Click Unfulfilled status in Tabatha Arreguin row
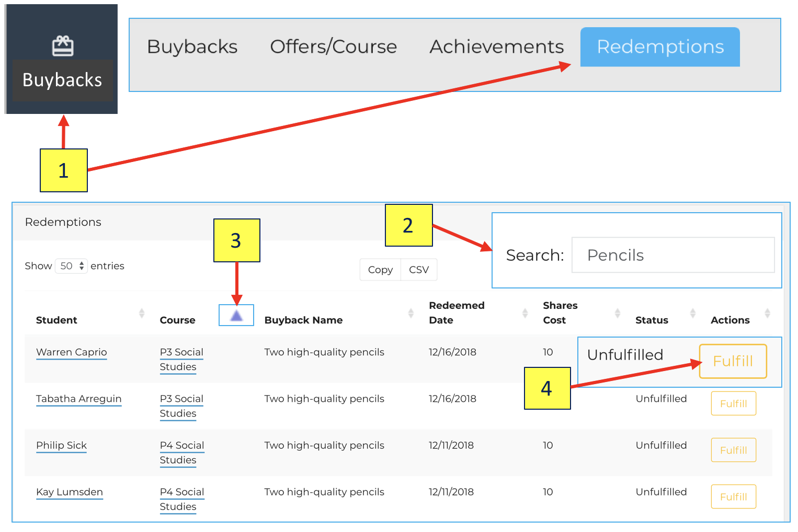Viewport: 798px width, 532px height. 661,398
